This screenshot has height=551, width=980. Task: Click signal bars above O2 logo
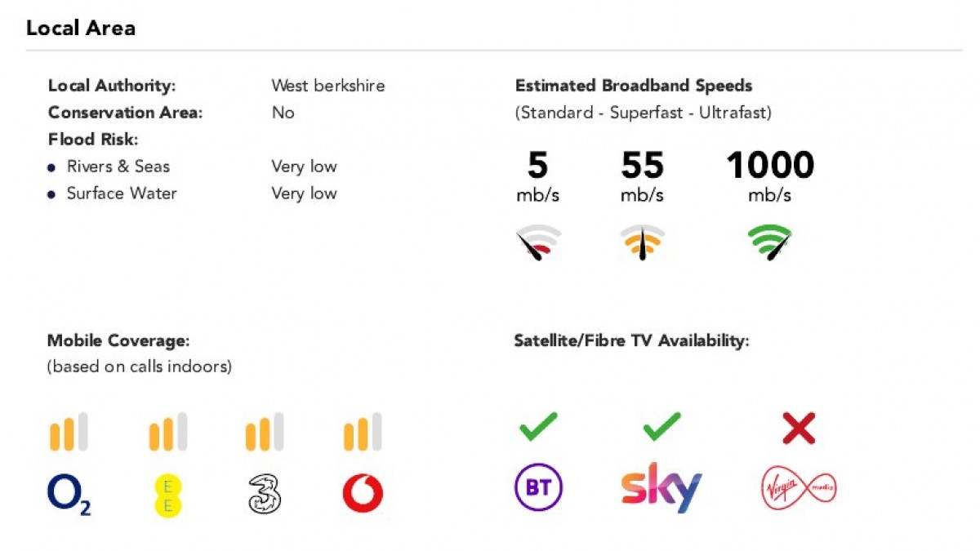69,432
